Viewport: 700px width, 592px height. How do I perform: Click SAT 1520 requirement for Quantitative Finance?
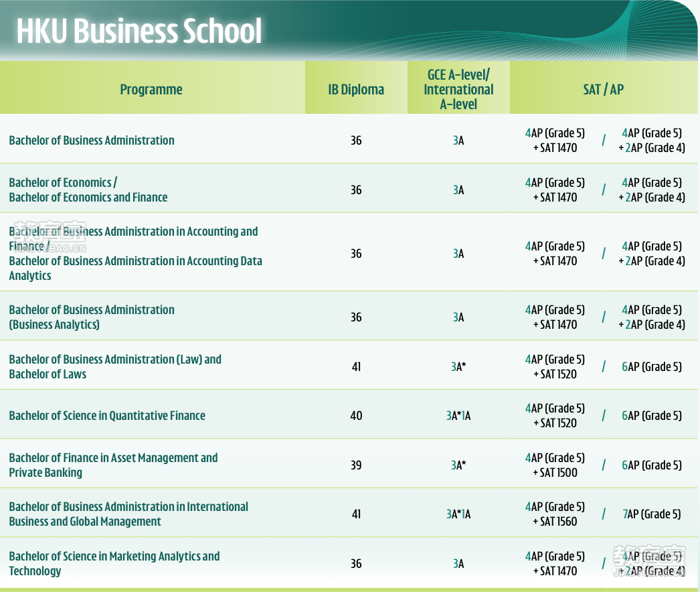555,415
